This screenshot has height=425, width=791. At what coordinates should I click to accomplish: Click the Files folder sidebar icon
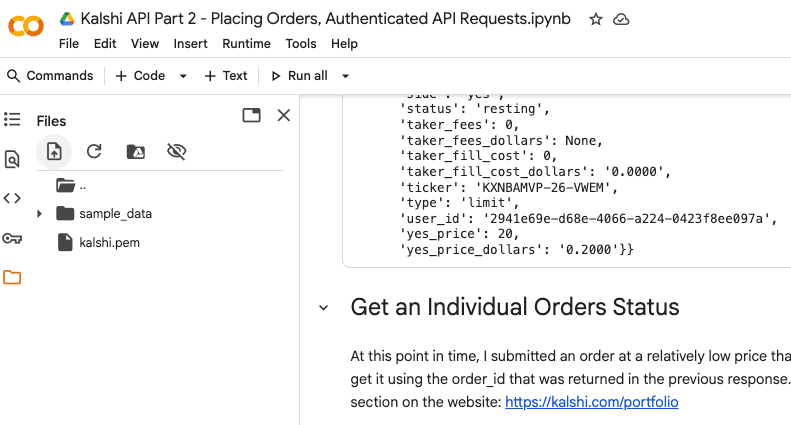pyautogui.click(x=12, y=277)
